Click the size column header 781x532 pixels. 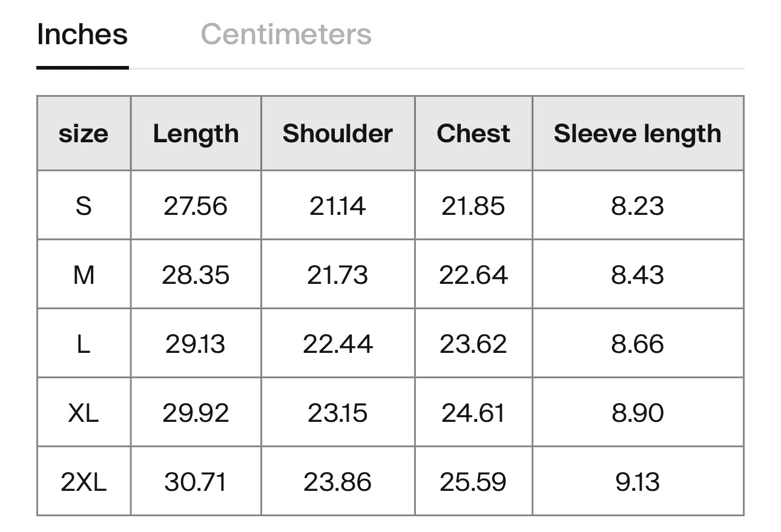84,134
